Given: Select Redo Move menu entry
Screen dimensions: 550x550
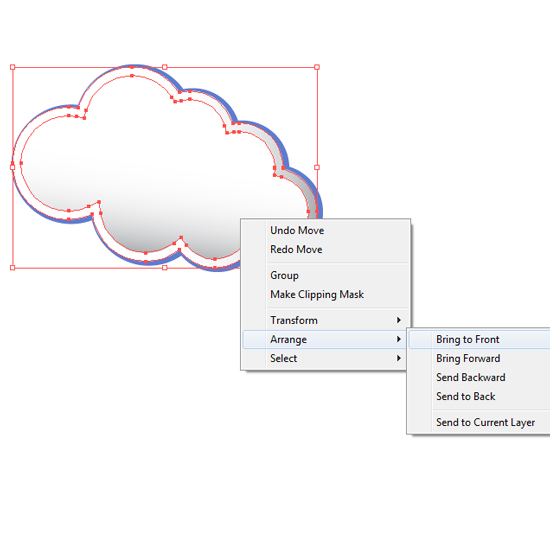Looking at the screenshot, I should tap(326, 249).
